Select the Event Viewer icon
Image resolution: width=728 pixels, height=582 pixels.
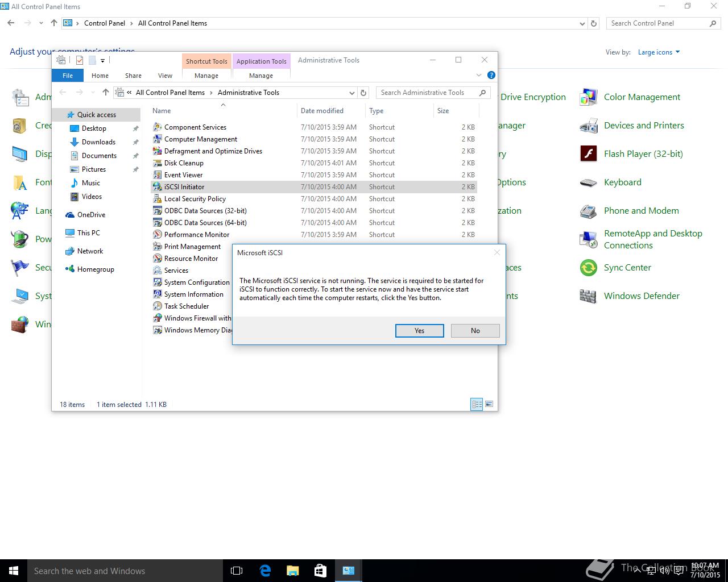tap(158, 175)
